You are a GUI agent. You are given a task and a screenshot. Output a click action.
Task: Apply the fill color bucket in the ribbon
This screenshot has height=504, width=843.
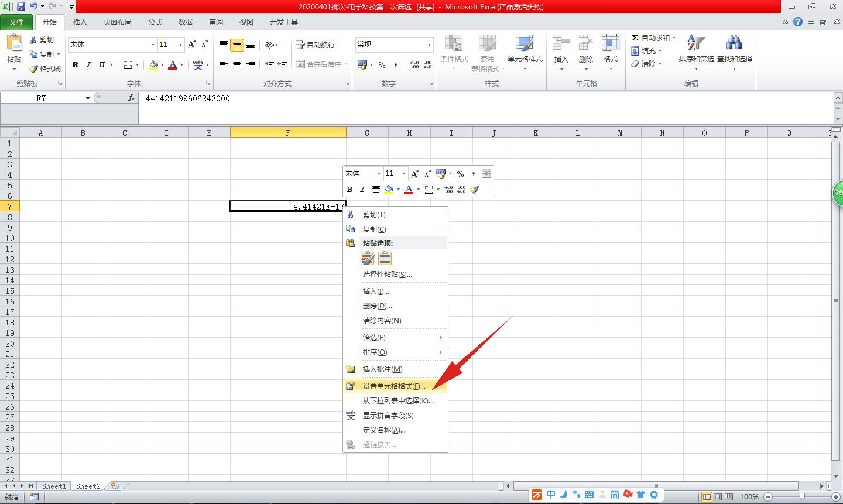click(x=153, y=65)
